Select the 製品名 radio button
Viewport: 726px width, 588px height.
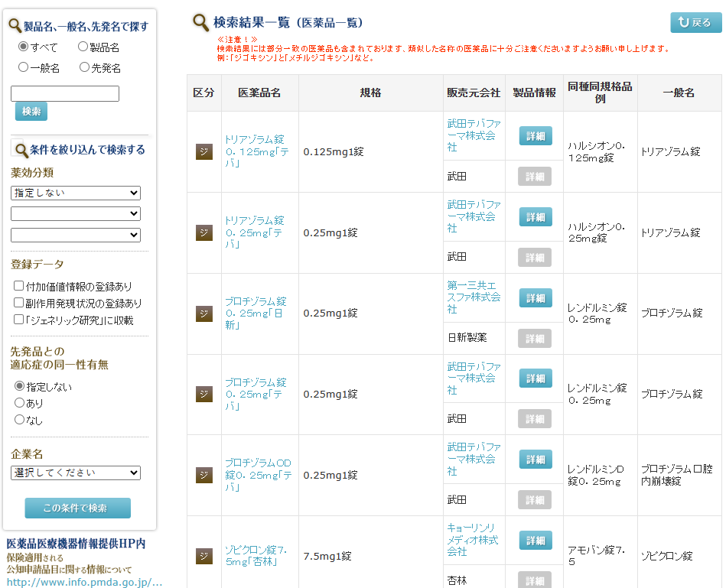(83, 47)
